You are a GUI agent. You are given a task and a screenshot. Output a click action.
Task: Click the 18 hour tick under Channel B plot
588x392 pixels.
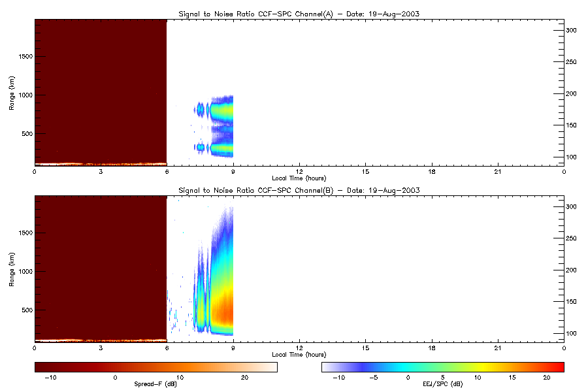pyautogui.click(x=432, y=348)
